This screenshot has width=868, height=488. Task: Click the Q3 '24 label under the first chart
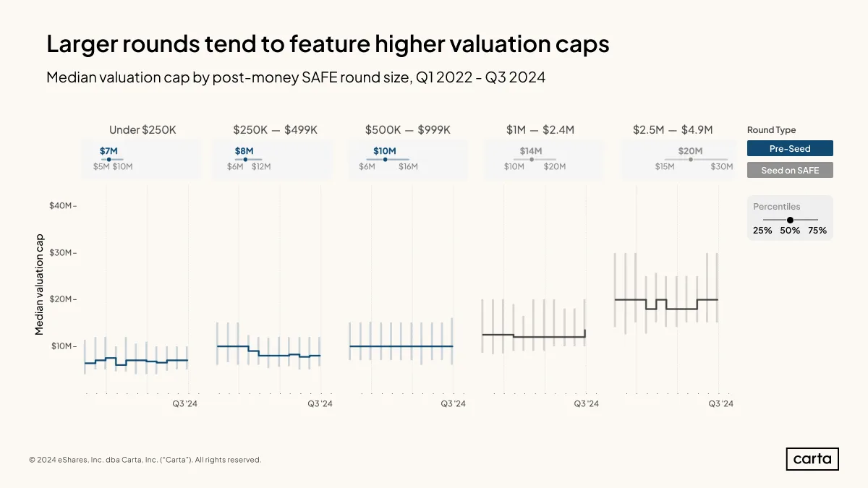tap(184, 403)
